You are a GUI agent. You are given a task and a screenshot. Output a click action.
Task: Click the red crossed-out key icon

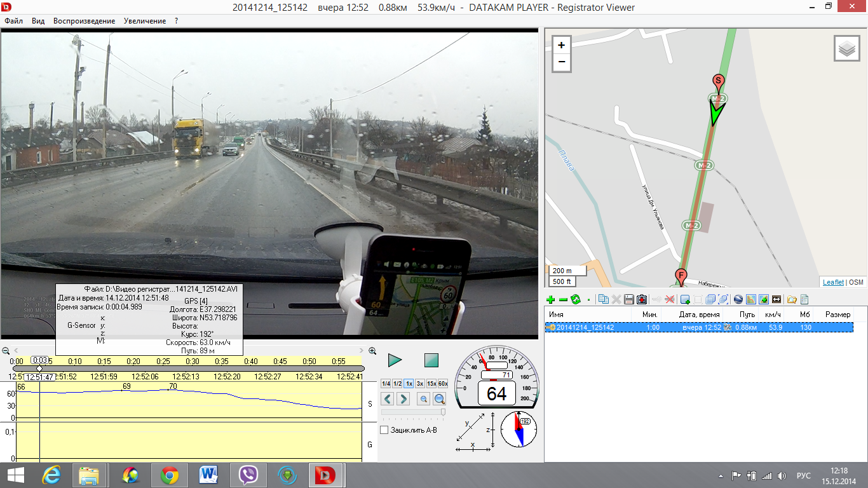670,299
